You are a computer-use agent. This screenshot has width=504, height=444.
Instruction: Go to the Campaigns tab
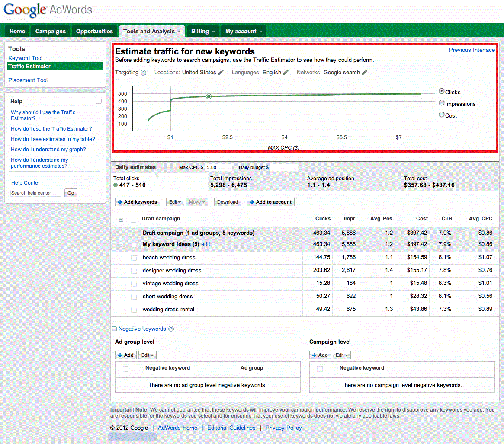click(x=51, y=31)
